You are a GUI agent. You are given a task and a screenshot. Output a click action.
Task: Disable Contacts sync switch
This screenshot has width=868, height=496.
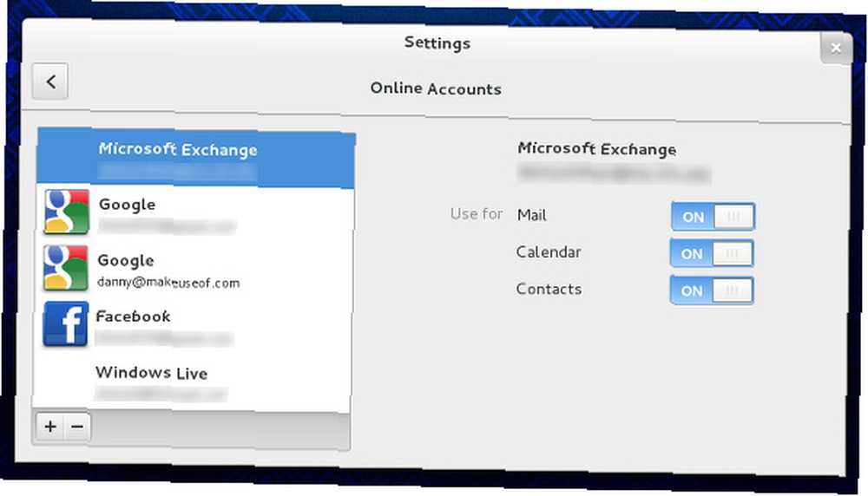point(712,290)
